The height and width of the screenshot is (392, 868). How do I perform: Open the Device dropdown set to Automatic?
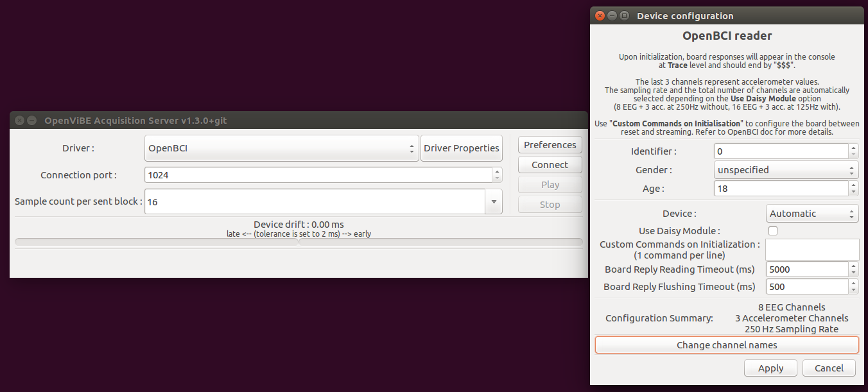tap(812, 214)
